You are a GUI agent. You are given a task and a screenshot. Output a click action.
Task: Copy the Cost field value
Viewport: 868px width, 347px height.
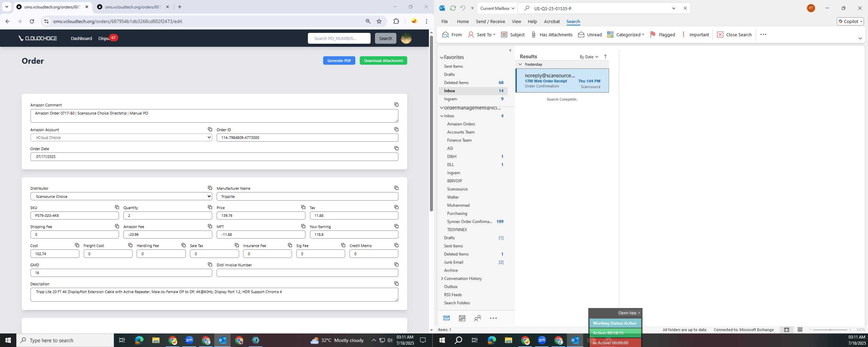coord(77,245)
